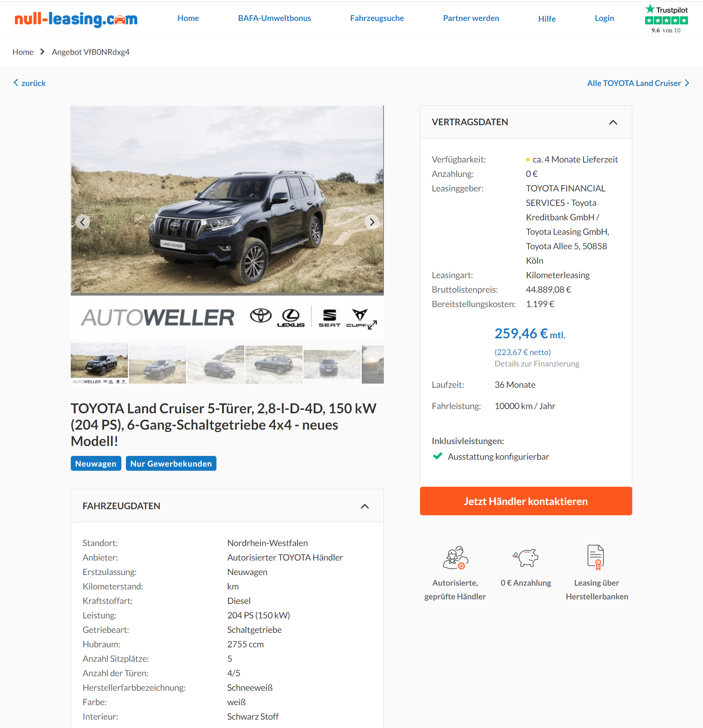Open fullscreen image expand icon
Screen dimensions: 703x728
tap(372, 325)
